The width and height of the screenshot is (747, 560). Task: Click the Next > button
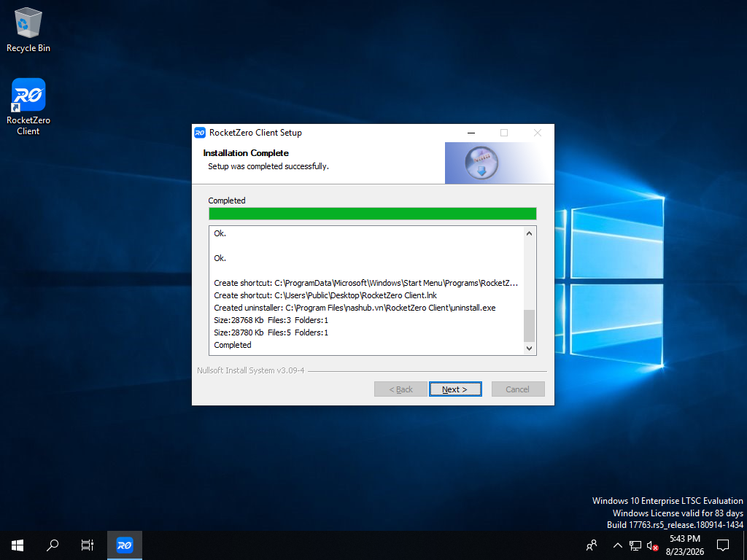coord(455,389)
